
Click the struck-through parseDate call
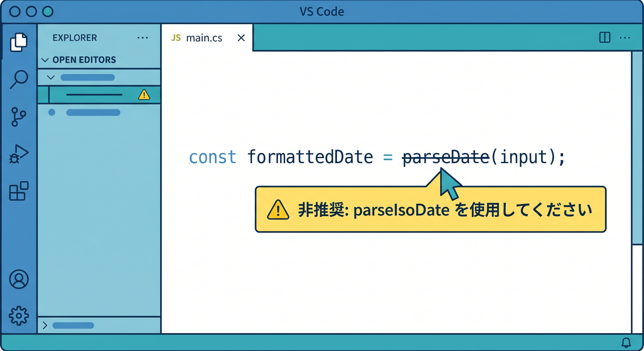click(446, 157)
